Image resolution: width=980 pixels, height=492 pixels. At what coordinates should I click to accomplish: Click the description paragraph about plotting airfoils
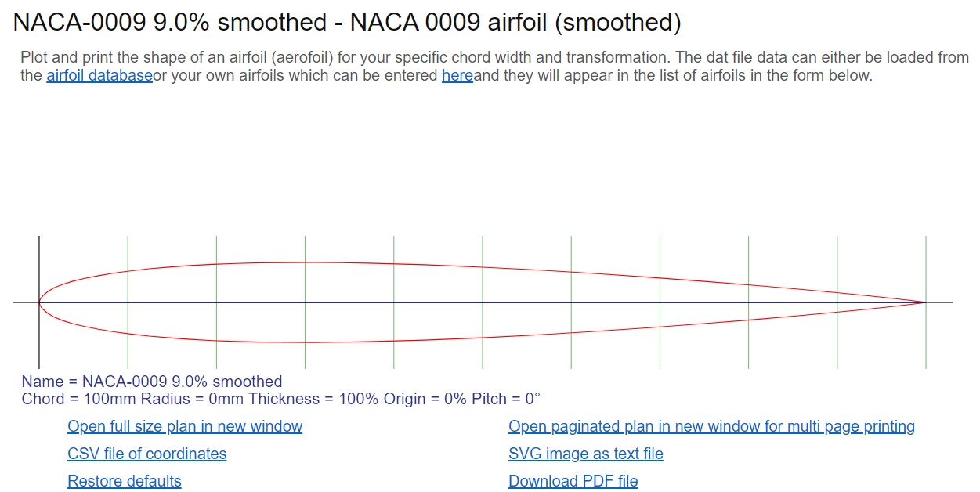pyautogui.click(x=494, y=67)
